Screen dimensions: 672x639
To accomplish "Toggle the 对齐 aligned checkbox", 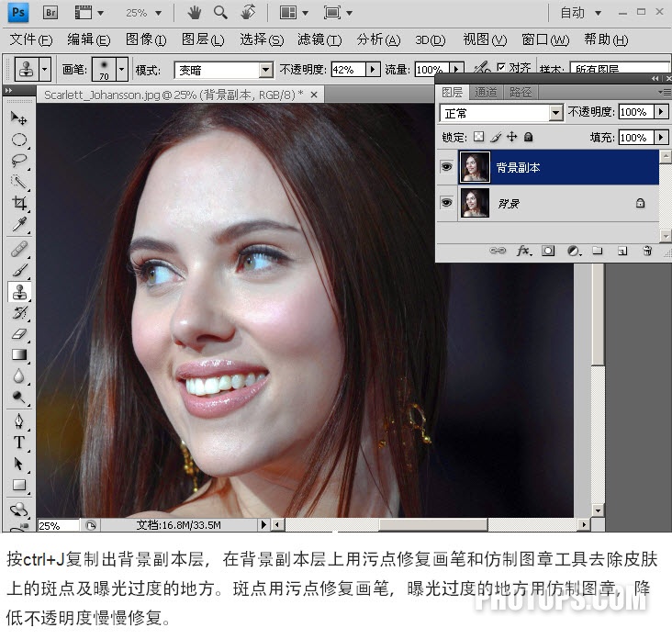I will coord(500,67).
